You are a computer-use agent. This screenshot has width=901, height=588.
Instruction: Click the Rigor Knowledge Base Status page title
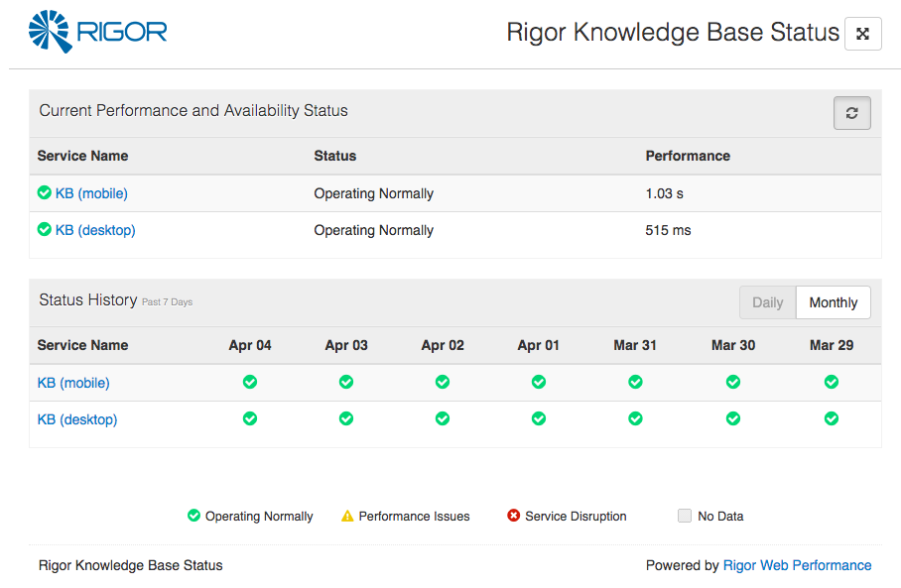tap(673, 32)
